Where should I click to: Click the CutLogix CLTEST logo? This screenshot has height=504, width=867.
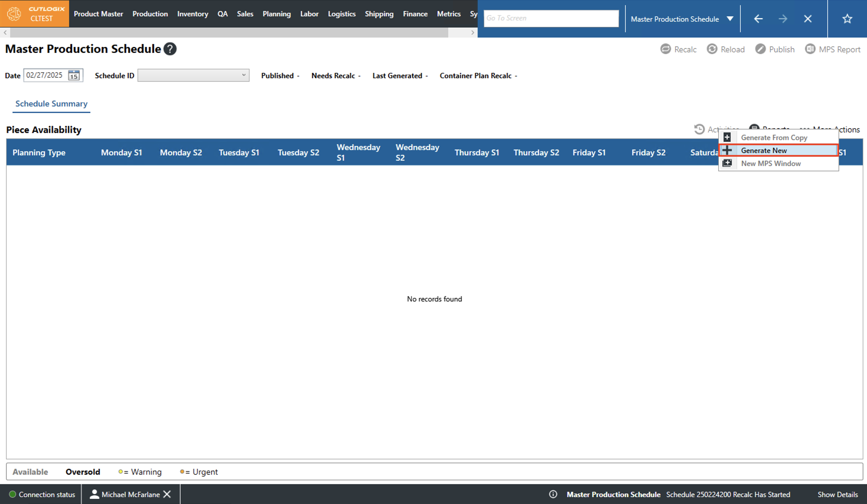click(35, 14)
